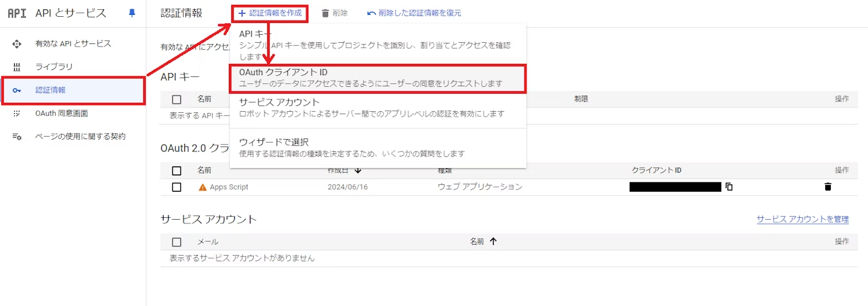The height and width of the screenshot is (306, 868).
Task: Tick the Apps Script row checkbox
Action: 177,187
